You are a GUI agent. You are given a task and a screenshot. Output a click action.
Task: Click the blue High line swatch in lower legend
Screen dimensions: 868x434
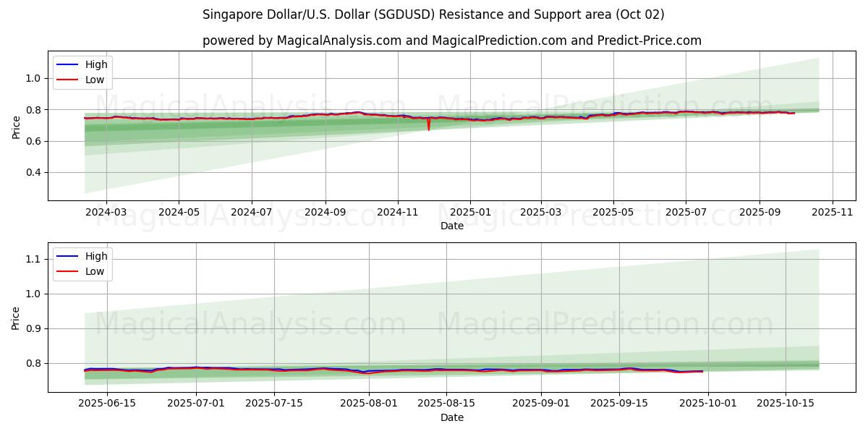67,256
